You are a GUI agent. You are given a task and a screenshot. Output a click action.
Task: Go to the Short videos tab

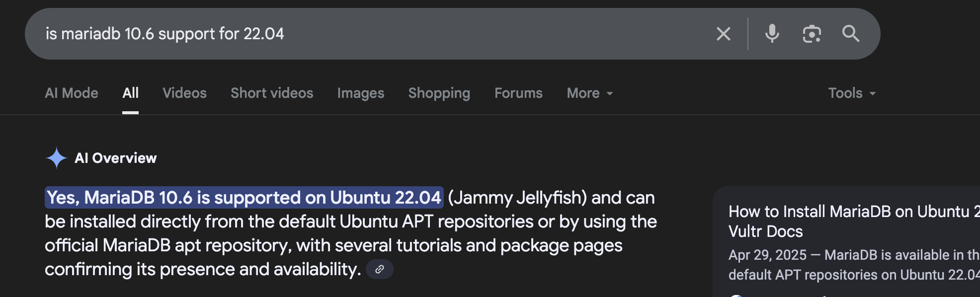click(x=272, y=93)
